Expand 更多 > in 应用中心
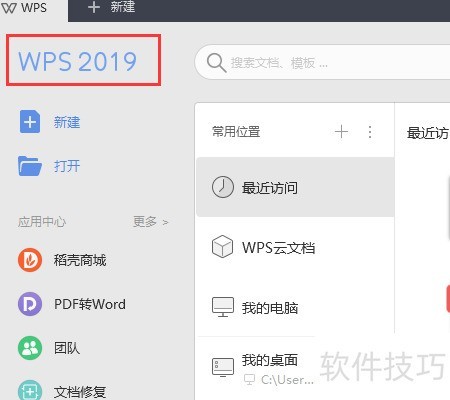Screen dimensions: 450x400 coord(151,222)
